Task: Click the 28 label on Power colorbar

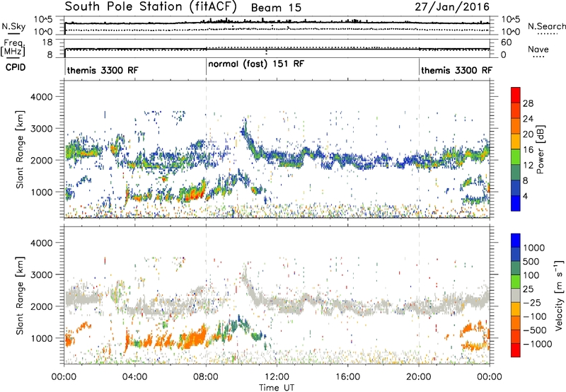Action: pos(528,103)
